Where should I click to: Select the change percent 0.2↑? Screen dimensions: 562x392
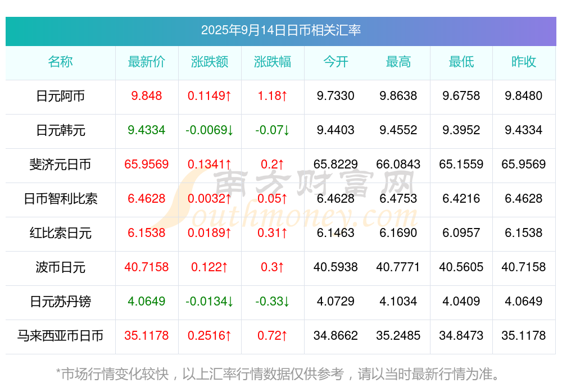[x=273, y=164]
